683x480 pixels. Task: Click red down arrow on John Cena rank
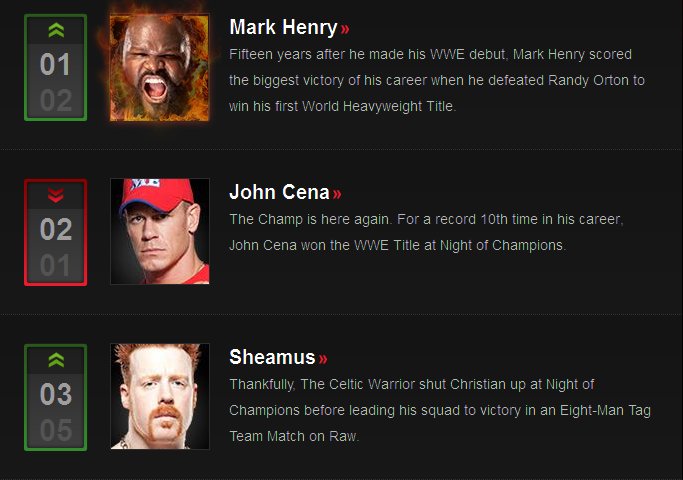coord(56,195)
